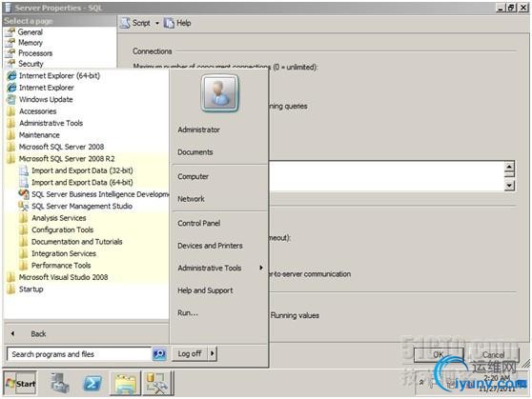The height and width of the screenshot is (399, 532).
Task: Open Network from the start menu
Action: [191, 199]
